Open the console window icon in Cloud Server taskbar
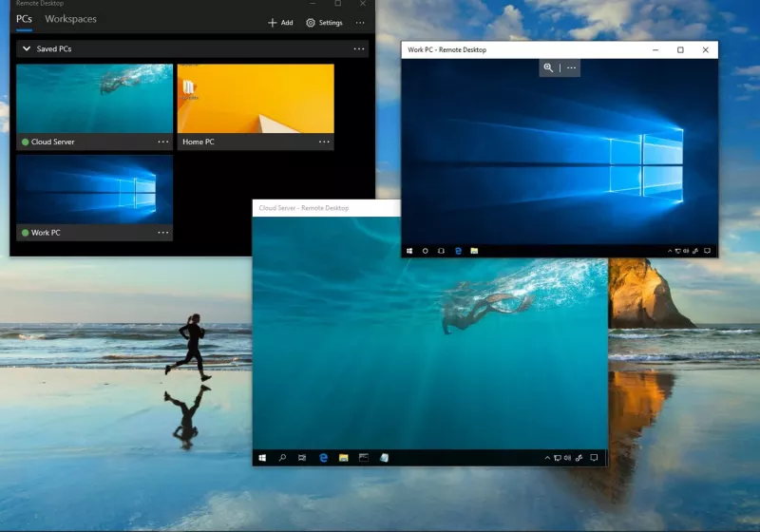The image size is (760, 532). 364,458
